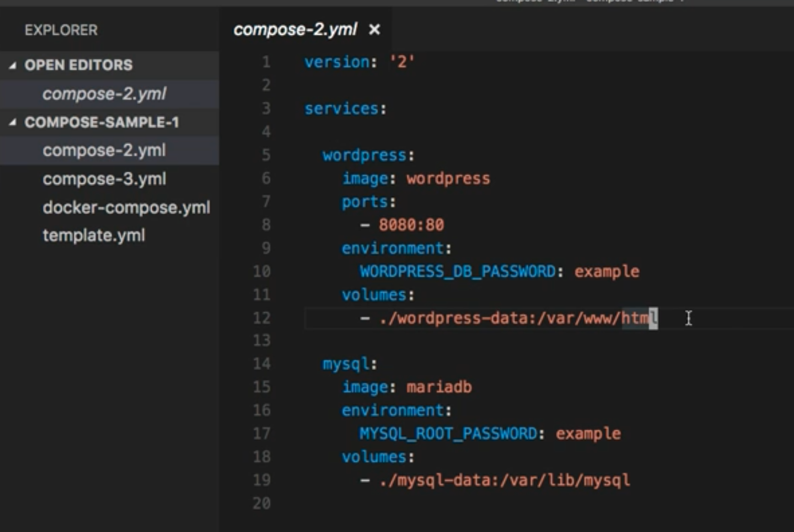Click the EXPLORER panel title
The width and height of the screenshot is (794, 532).
61,30
